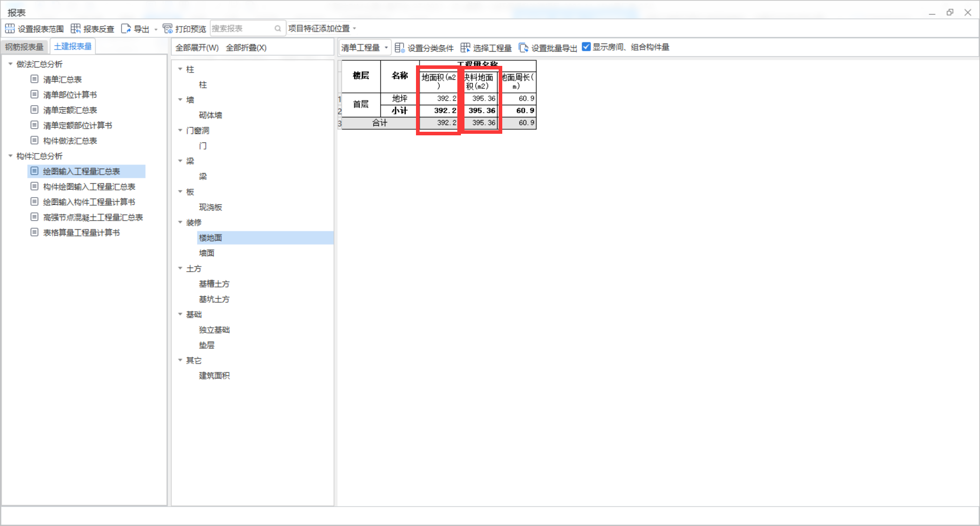This screenshot has width=980, height=526.
Task: Click 全部折叠(X) button
Action: [246, 47]
